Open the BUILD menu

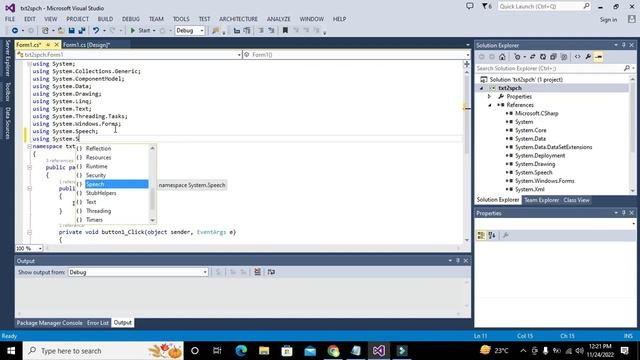pos(105,19)
